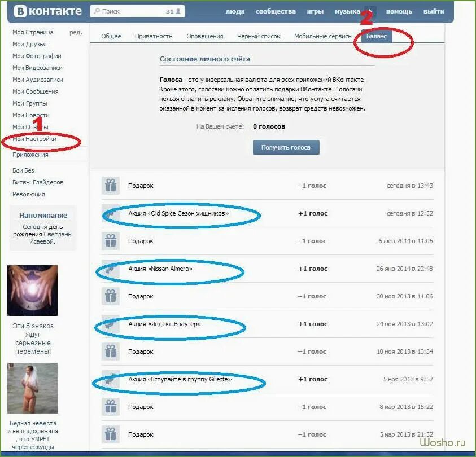This screenshot has width=476, height=457.
Task: Switch to the Приватность tab
Action: 154,36
